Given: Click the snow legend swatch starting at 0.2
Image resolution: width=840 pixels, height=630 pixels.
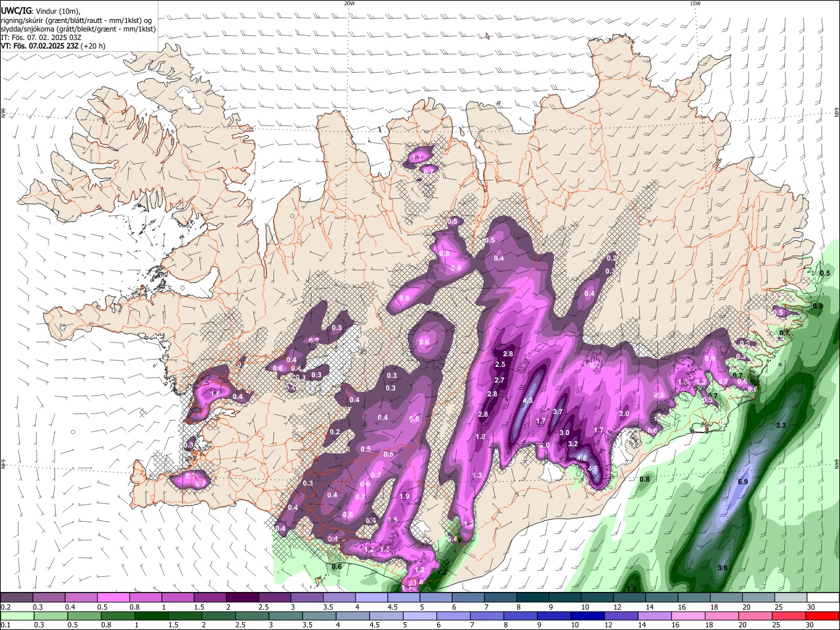Looking at the screenshot, I should click(x=16, y=598).
